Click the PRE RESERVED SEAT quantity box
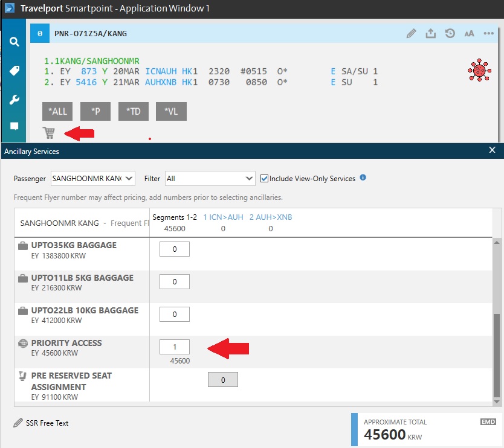This screenshot has height=448, width=504. click(x=223, y=380)
